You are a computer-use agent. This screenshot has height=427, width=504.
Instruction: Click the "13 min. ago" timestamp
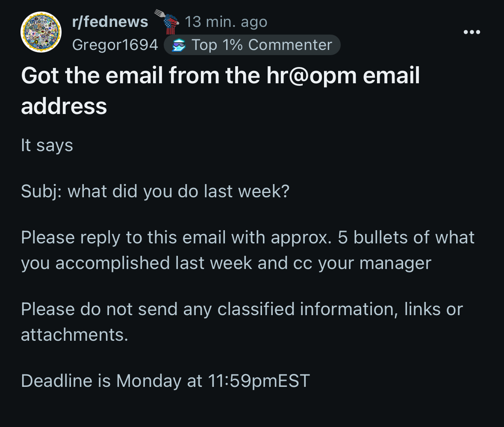coord(226,22)
